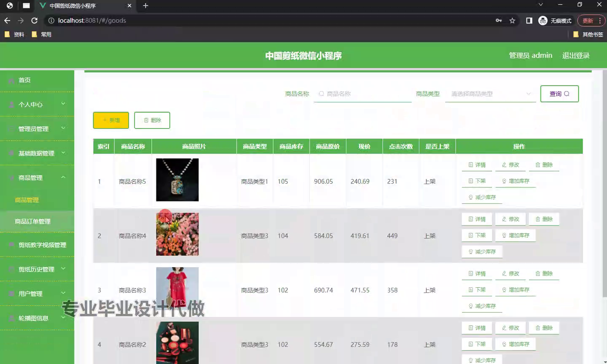View 详情 for 商品名称2
The width and height of the screenshot is (607, 364).
click(477, 328)
